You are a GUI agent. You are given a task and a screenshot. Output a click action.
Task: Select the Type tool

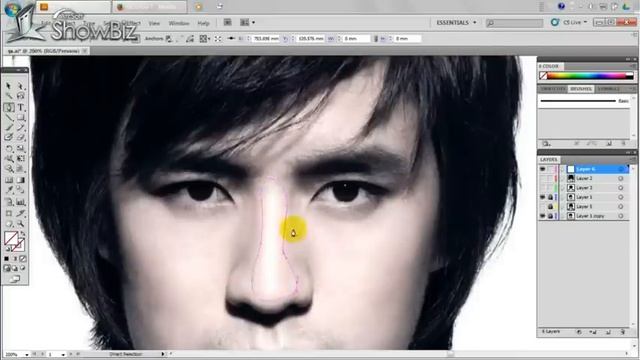[x=21, y=107]
